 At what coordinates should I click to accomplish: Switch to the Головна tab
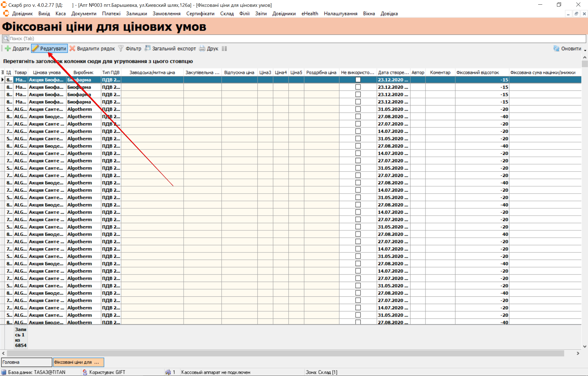click(26, 362)
